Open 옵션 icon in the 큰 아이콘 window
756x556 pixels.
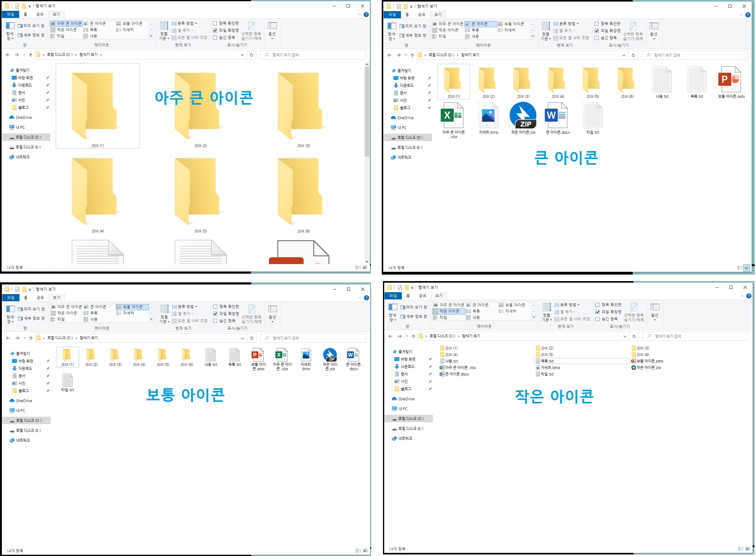coord(654,30)
